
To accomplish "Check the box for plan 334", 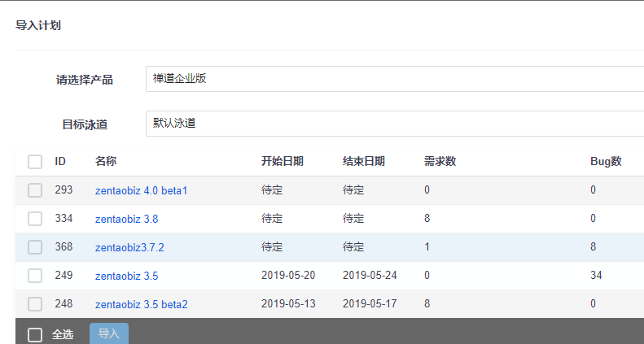I will point(35,219).
